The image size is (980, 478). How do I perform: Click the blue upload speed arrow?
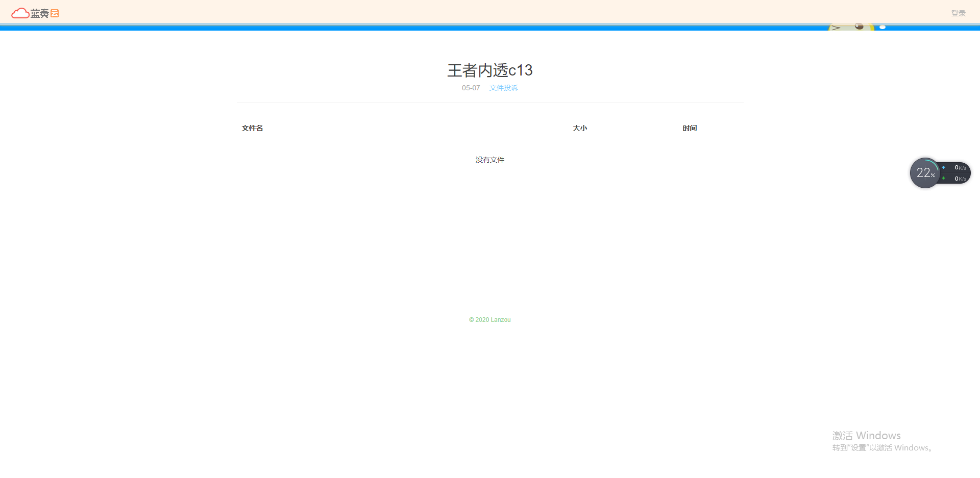click(x=943, y=167)
